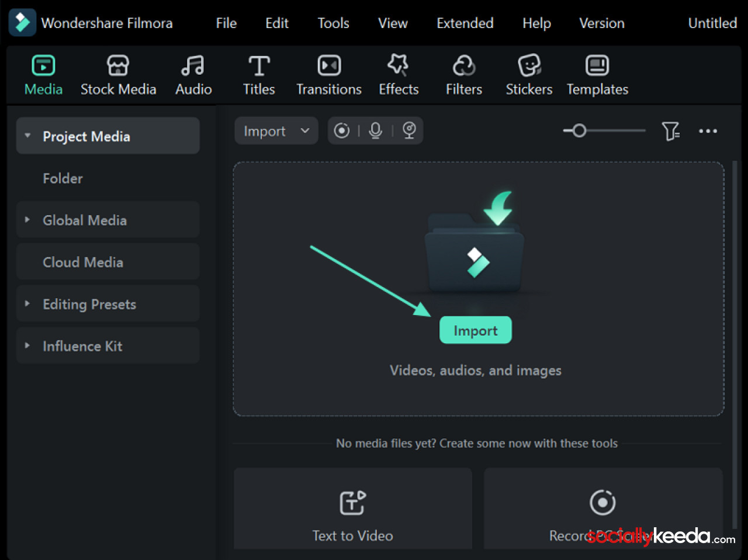The image size is (748, 560).
Task: Open the Filters icon
Action: coord(464,65)
